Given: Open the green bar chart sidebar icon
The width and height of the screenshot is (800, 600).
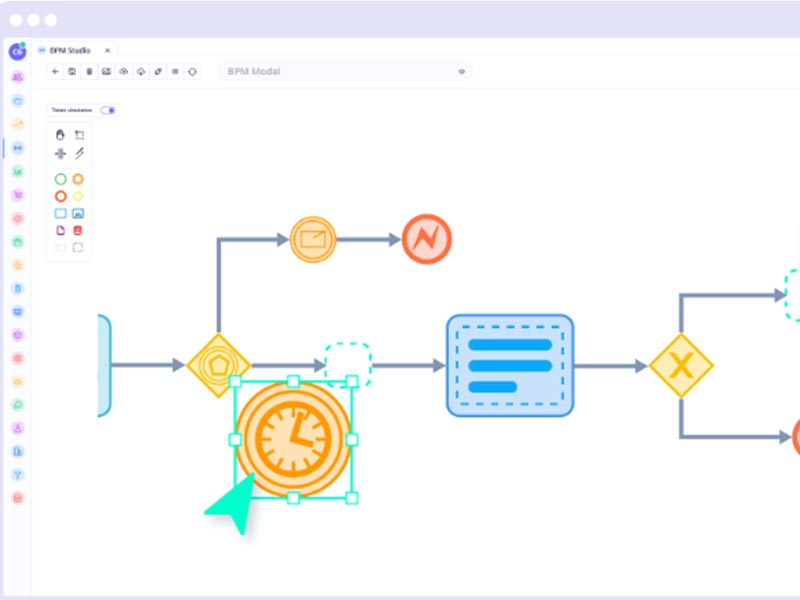Looking at the screenshot, I should tap(17, 171).
